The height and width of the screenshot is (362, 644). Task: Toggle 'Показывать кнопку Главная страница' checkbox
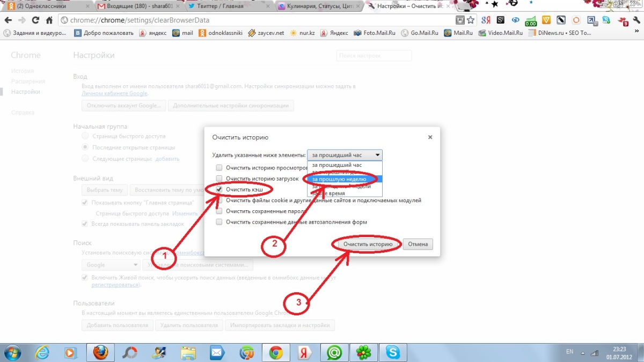coord(85,202)
